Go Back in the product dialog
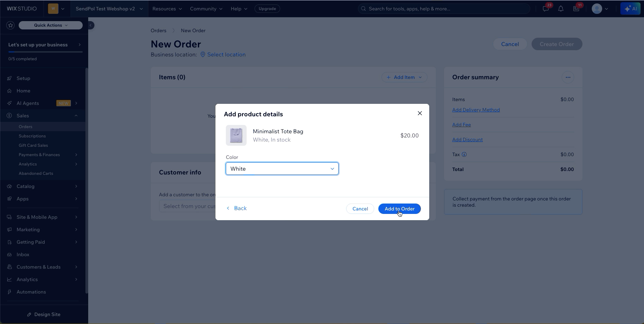644x324 pixels. [237, 208]
